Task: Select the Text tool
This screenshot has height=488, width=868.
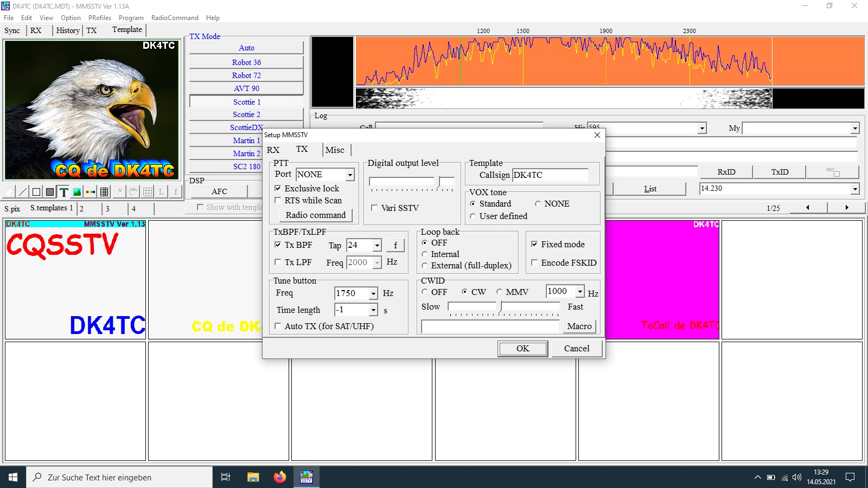Action: tap(63, 191)
